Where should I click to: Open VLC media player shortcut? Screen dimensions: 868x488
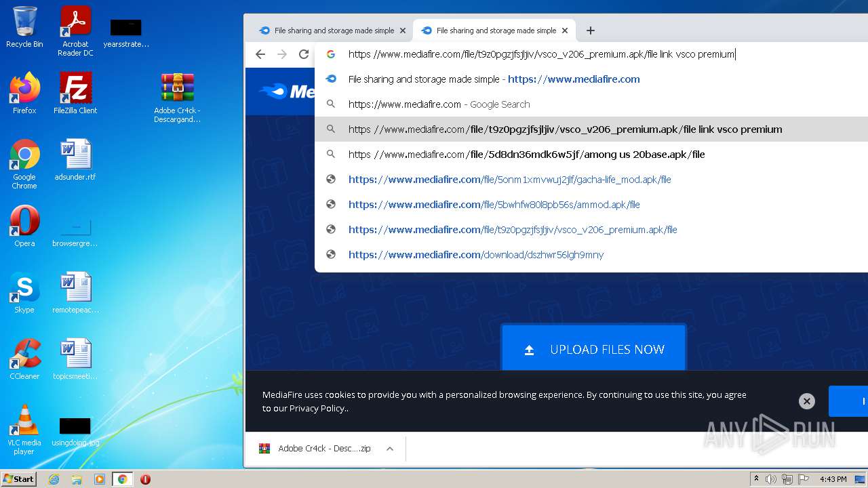click(24, 429)
